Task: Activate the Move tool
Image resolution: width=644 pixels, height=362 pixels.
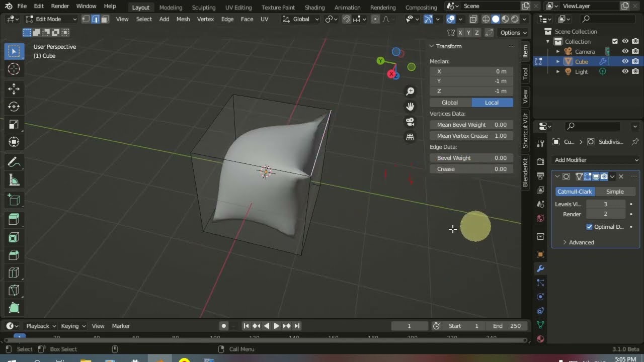Action: (14, 89)
